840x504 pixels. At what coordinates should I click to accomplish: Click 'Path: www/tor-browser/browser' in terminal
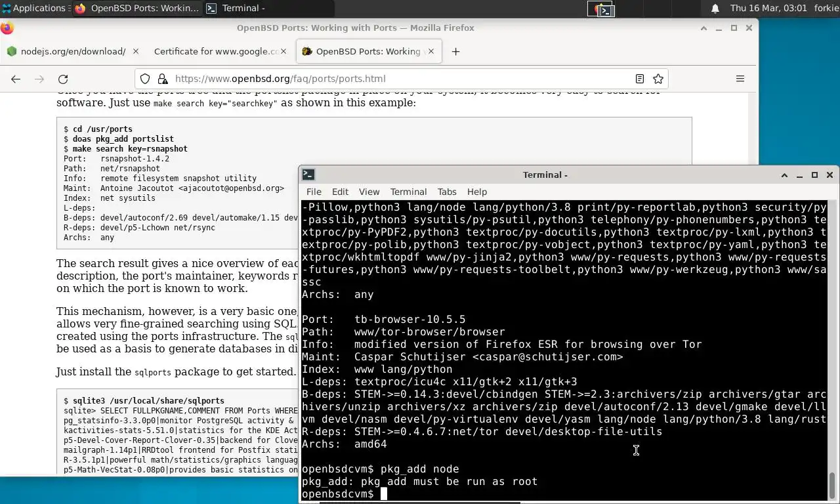403,332
